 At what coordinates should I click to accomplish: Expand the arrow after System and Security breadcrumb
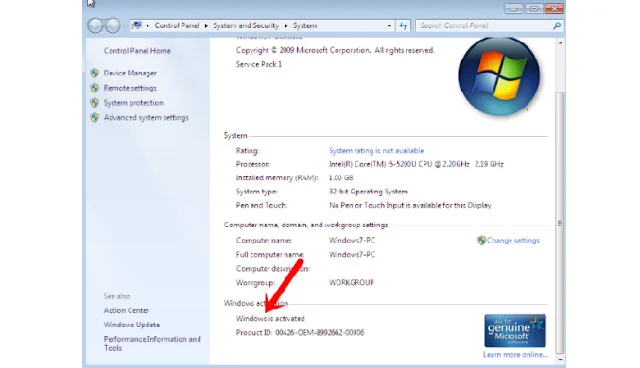pos(286,26)
